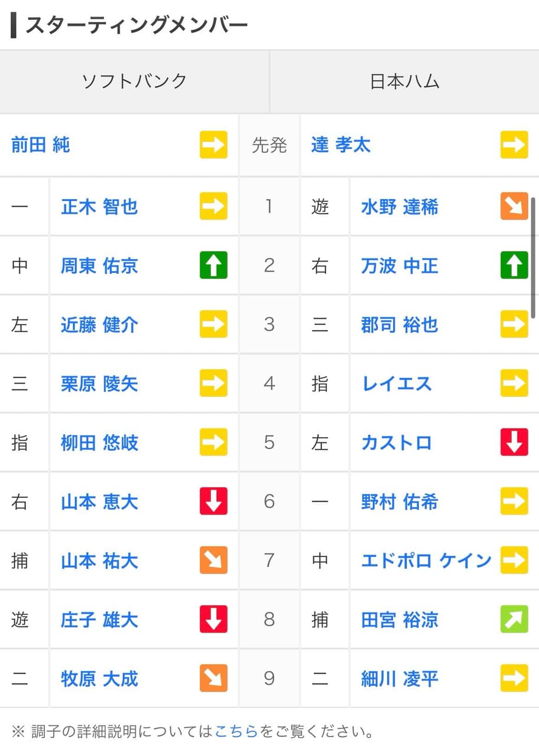Click green up arrow next to 周東 佑京
The height and width of the screenshot is (756, 539).
click(213, 265)
